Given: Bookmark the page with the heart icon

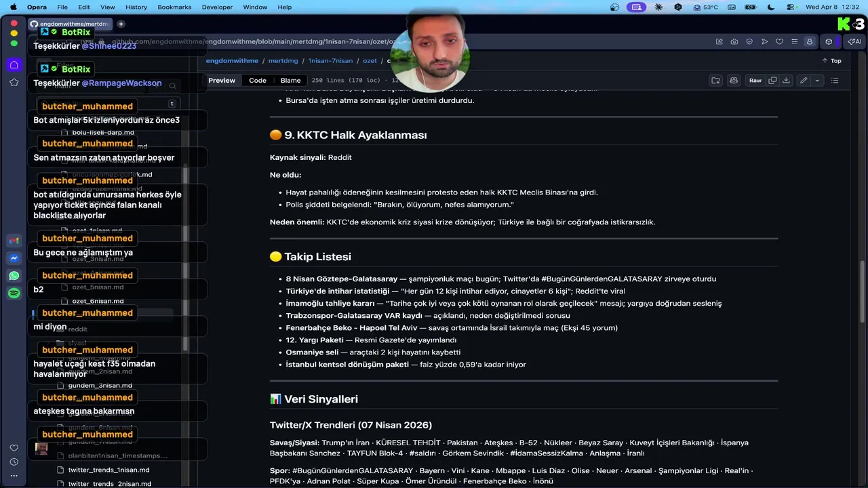Looking at the screenshot, I should pos(779,41).
